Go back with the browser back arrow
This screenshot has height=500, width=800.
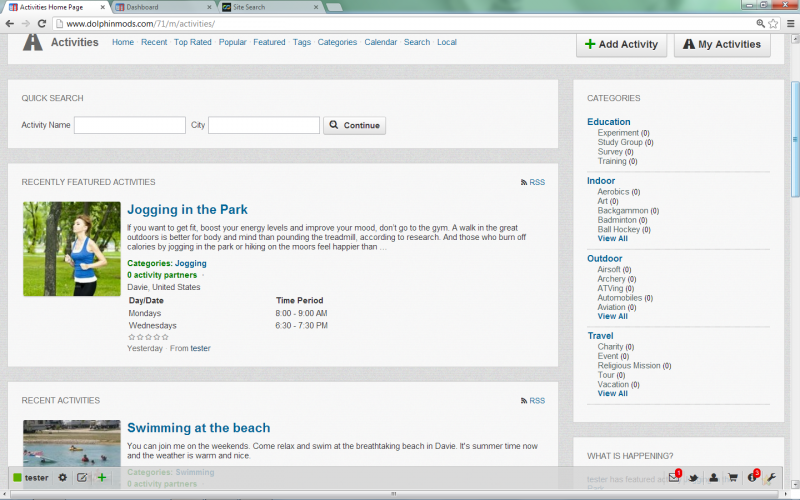tap(10, 23)
